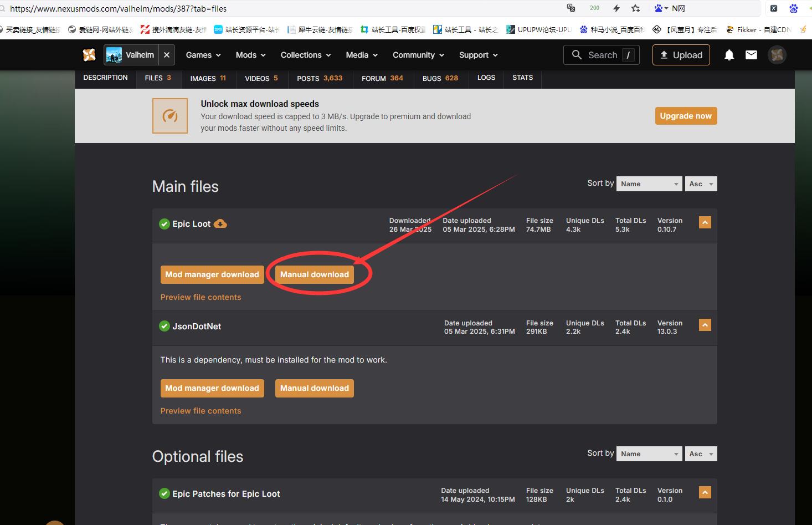Viewport: 812px width, 525px height.
Task: Select the FILES tab
Action: 158,78
